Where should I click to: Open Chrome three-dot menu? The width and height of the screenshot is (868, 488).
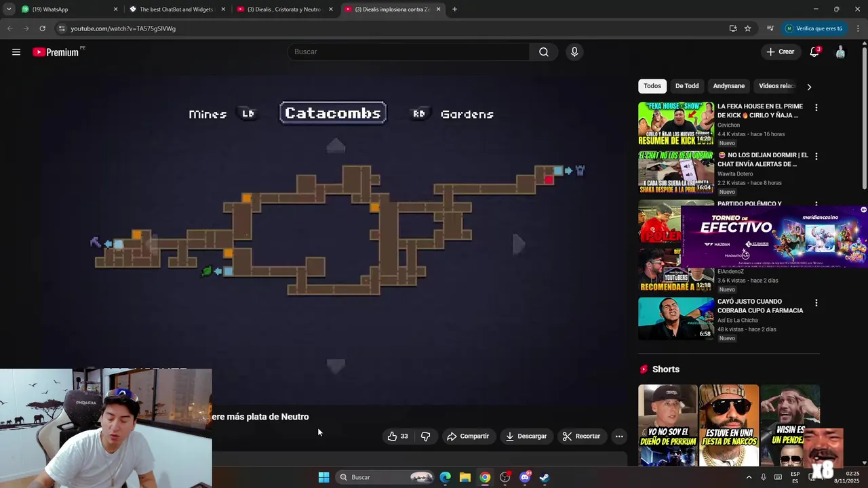pyautogui.click(x=858, y=28)
